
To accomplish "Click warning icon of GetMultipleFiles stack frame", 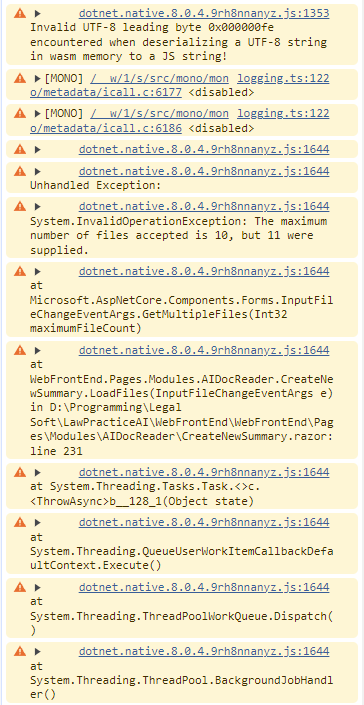I will click(20, 271).
